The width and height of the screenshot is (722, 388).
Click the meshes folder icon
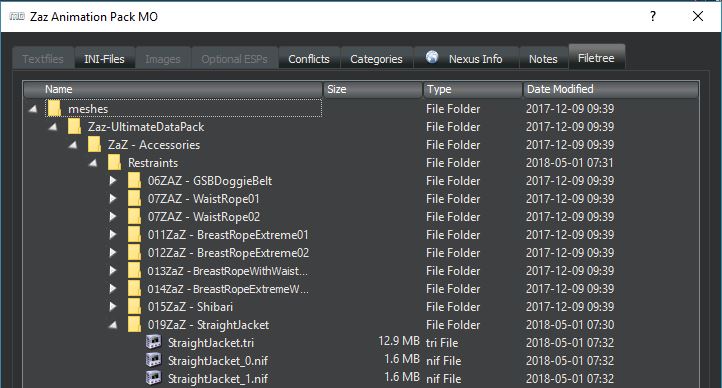54,109
